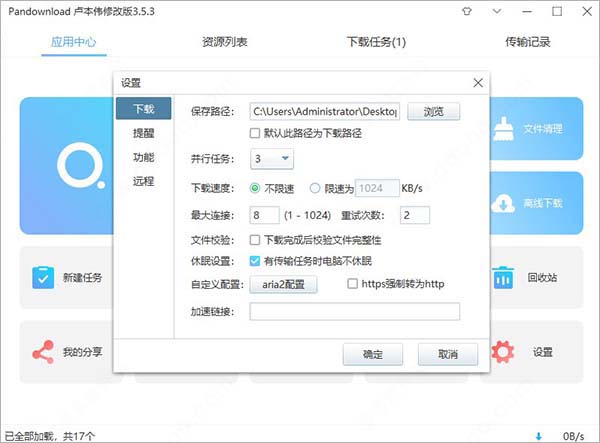Viewport: 600px width, 443px height.
Task: Select 远程 settings category
Action: pos(143,181)
